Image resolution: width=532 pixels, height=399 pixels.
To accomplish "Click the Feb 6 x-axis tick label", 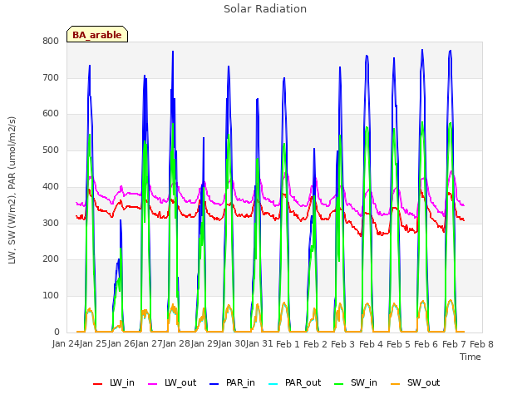I will point(426,344).
